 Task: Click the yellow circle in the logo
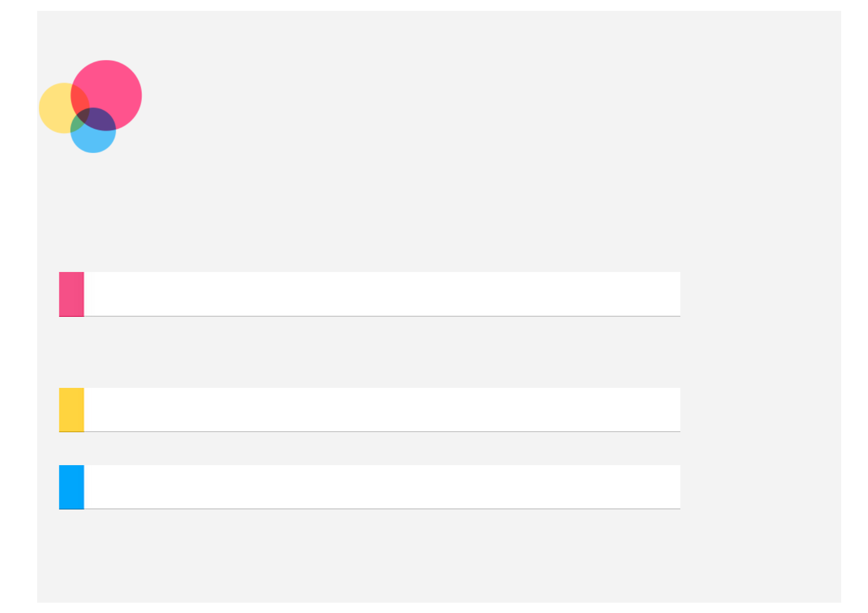click(x=54, y=108)
